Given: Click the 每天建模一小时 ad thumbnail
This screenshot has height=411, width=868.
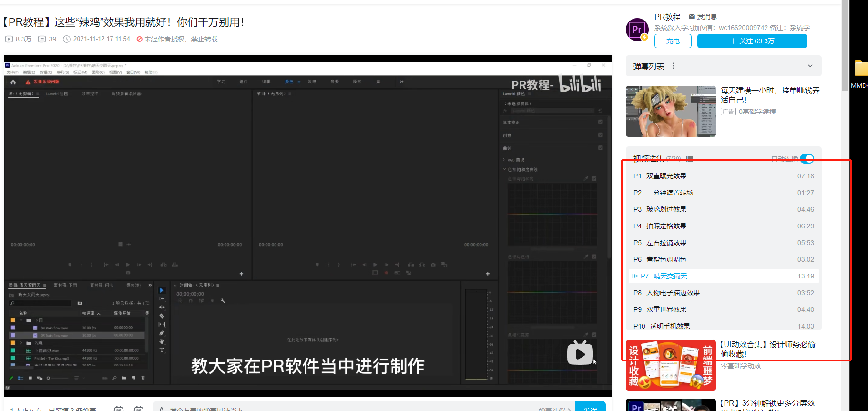Looking at the screenshot, I should point(671,111).
